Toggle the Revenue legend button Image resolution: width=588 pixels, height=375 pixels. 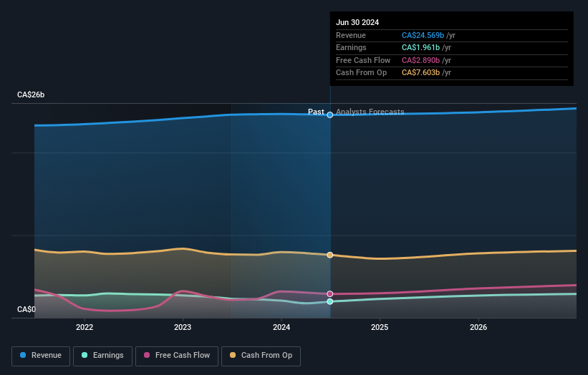tap(41, 356)
